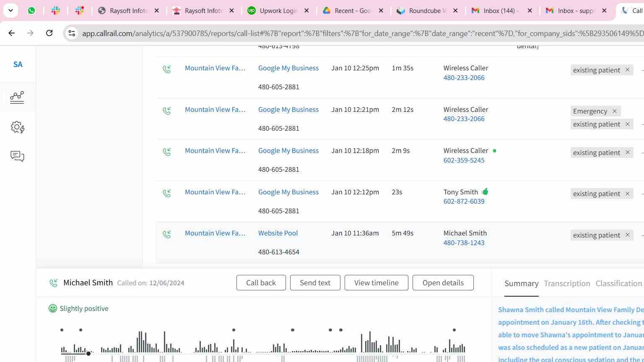This screenshot has width=644, height=362.
Task: Click the thumbs-up icon beside Tony Smith
Action: tap(485, 191)
